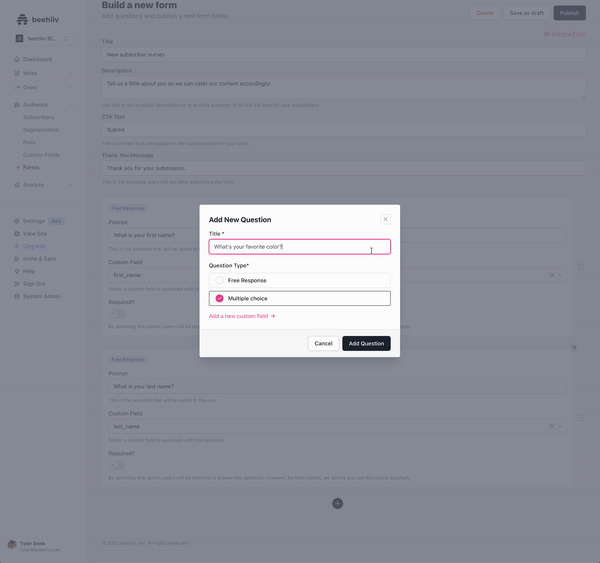The width and height of the screenshot is (600, 563).
Task: Click Save as draft
Action: 527,13
